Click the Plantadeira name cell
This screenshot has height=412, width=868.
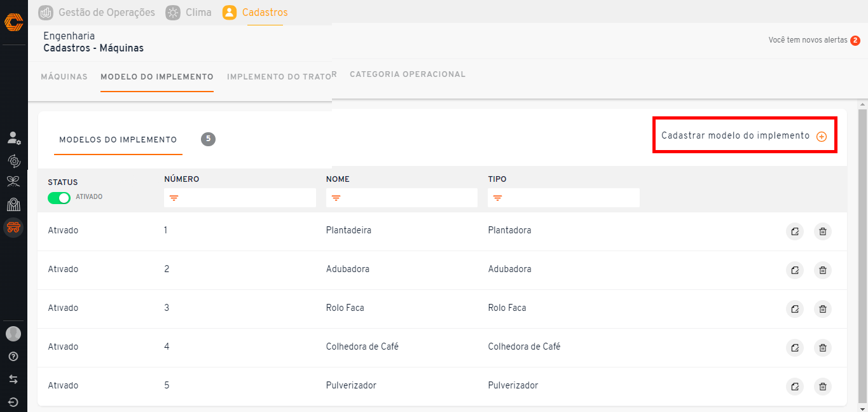pos(348,230)
